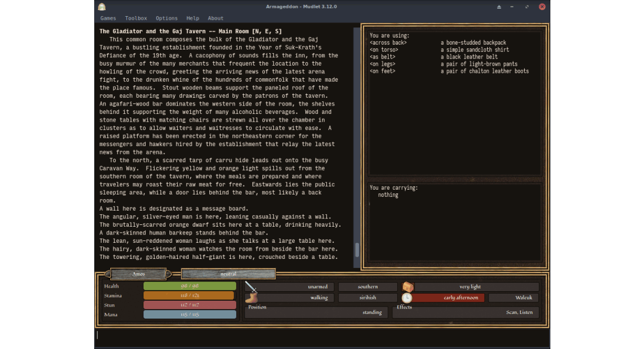Image resolution: width=644 pixels, height=349 pixels.
Task: Click the neutral mood label
Action: click(x=228, y=274)
